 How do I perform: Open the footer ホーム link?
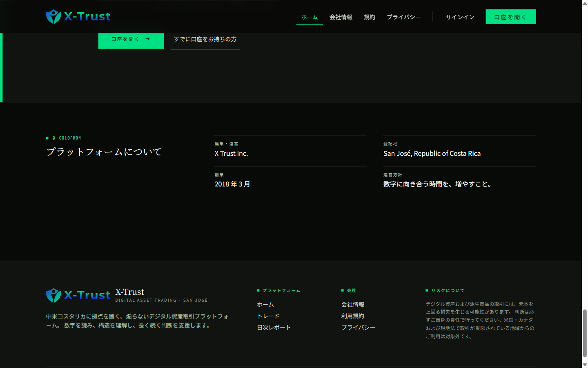pyautogui.click(x=265, y=305)
